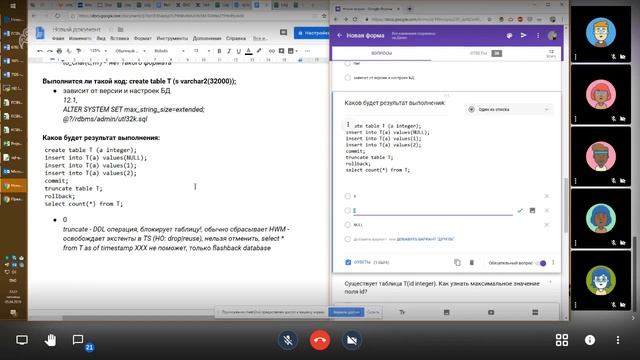Click the Google Docs home logo

(40, 33)
